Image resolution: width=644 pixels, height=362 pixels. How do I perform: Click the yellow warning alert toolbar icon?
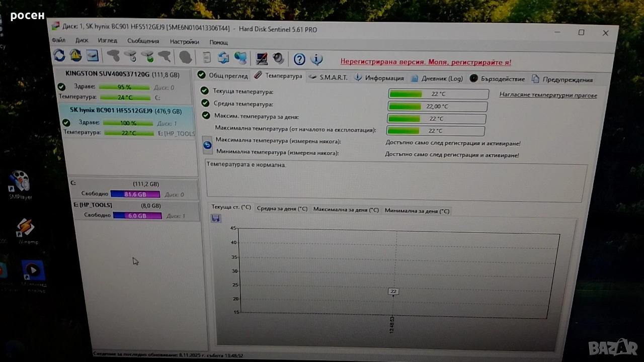75,55
